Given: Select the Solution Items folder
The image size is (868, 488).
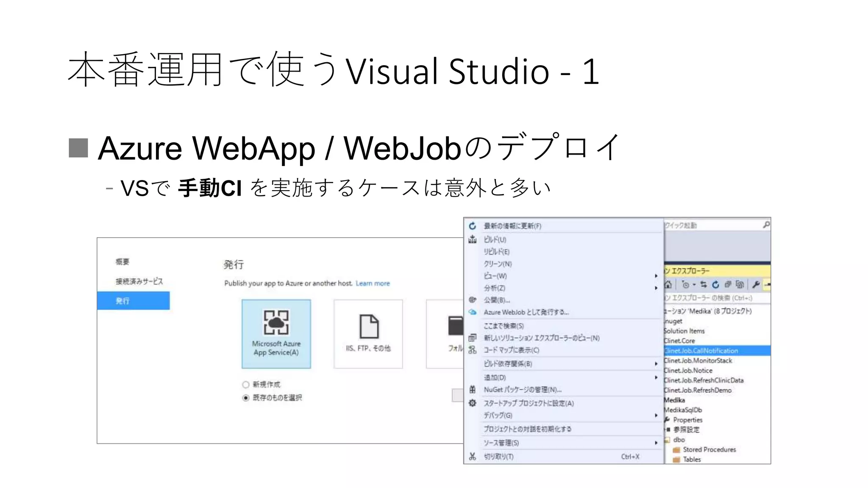Looking at the screenshot, I should [x=684, y=331].
